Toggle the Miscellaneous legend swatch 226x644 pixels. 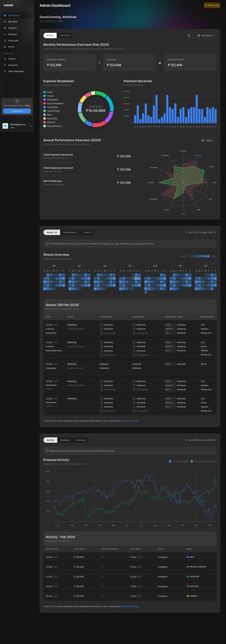[x=45, y=126]
